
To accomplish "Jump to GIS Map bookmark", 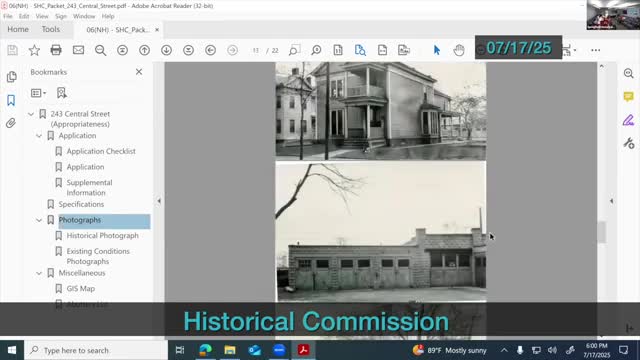I will (x=80, y=289).
